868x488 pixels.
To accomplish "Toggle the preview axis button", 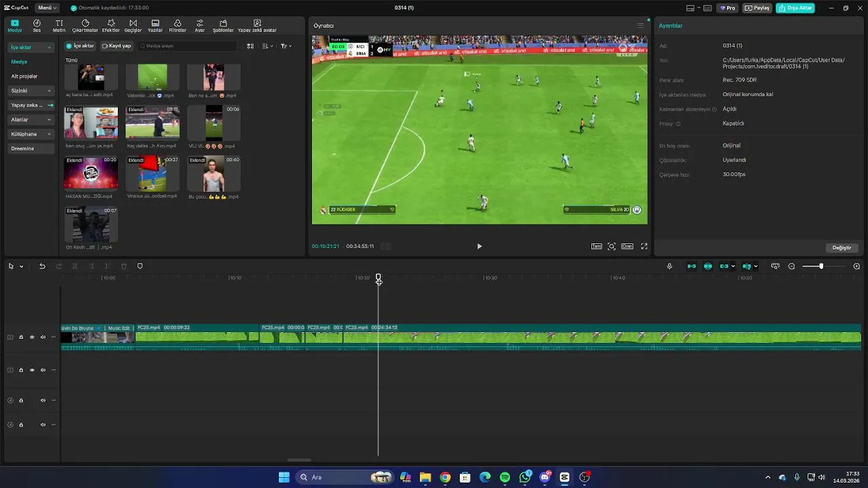I will tap(747, 266).
